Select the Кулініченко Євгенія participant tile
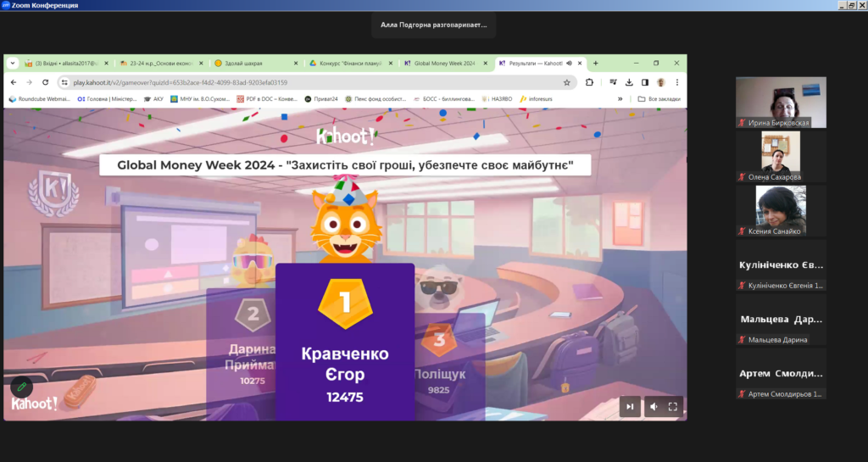 (x=781, y=265)
